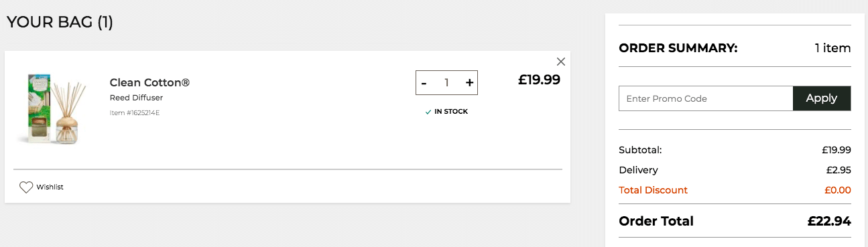This screenshot has width=868, height=247.
Task: Click the item number #1625214E
Action: tap(135, 112)
